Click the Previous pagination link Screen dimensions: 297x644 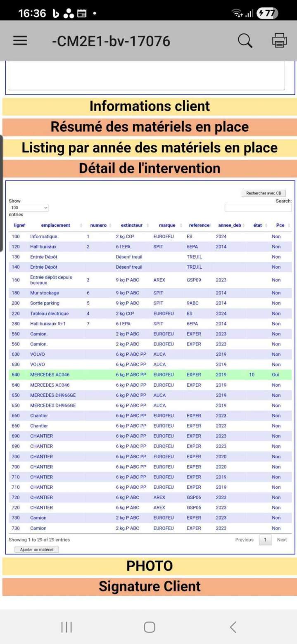click(x=244, y=540)
